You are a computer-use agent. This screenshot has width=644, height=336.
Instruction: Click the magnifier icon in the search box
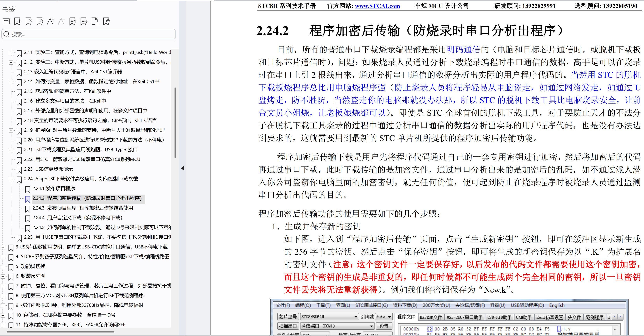(x=6, y=34)
